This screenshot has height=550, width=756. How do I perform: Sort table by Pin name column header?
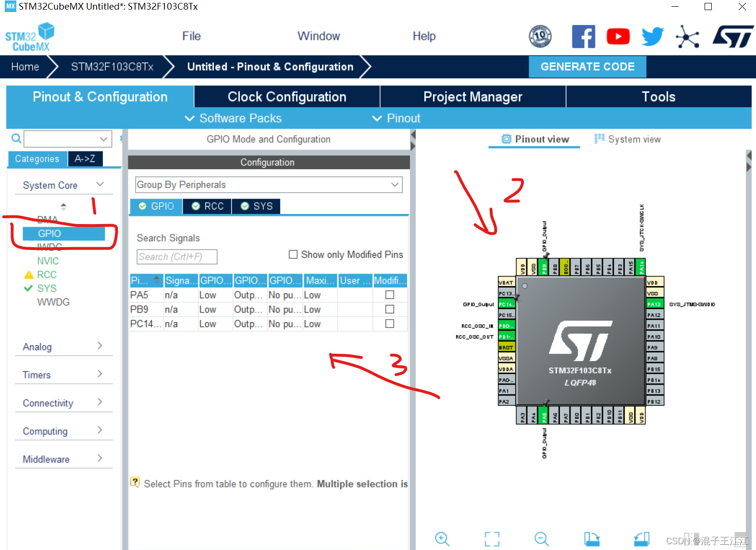pos(146,280)
